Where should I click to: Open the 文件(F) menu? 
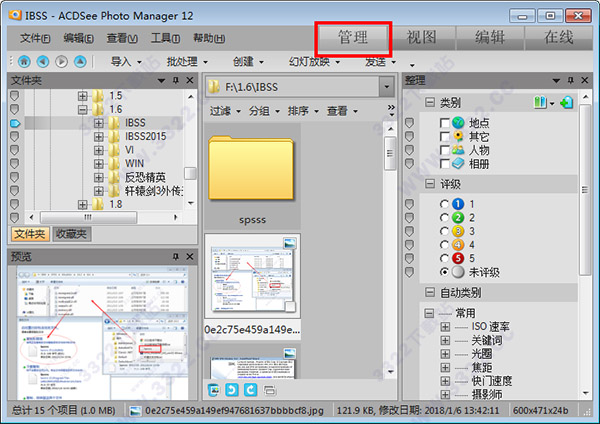coord(35,38)
